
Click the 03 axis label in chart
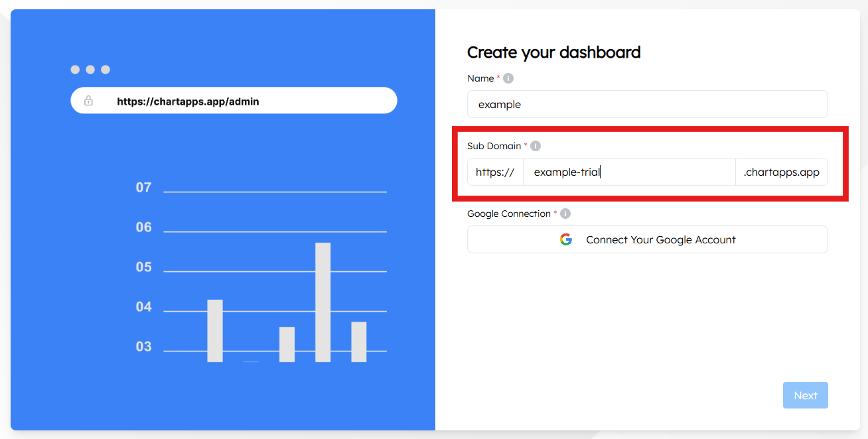(x=143, y=347)
